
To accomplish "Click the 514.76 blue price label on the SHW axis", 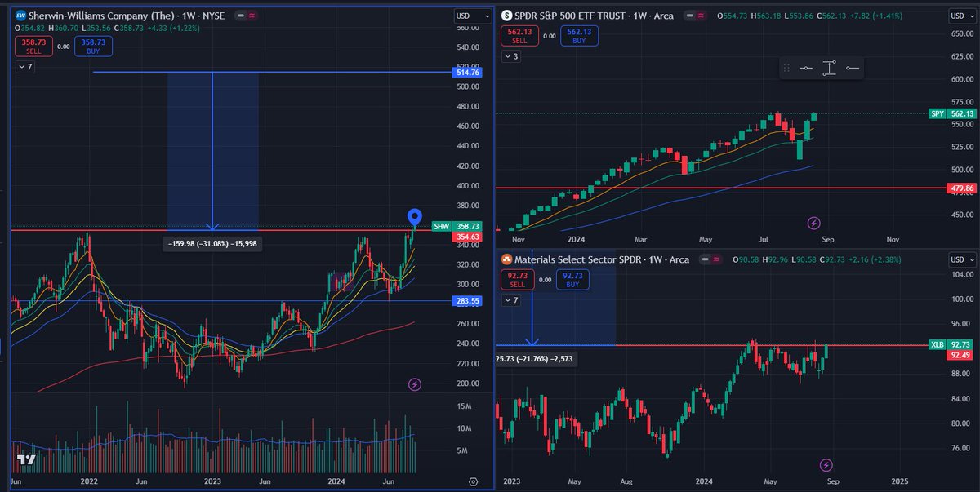I will click(466, 73).
